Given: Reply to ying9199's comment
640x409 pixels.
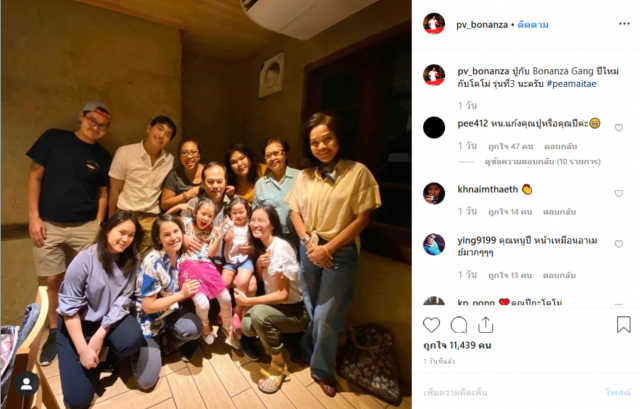Looking at the screenshot, I should [559, 276].
